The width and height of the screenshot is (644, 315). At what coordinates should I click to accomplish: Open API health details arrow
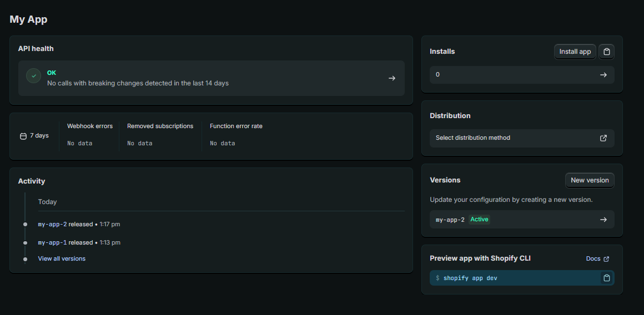tap(392, 78)
